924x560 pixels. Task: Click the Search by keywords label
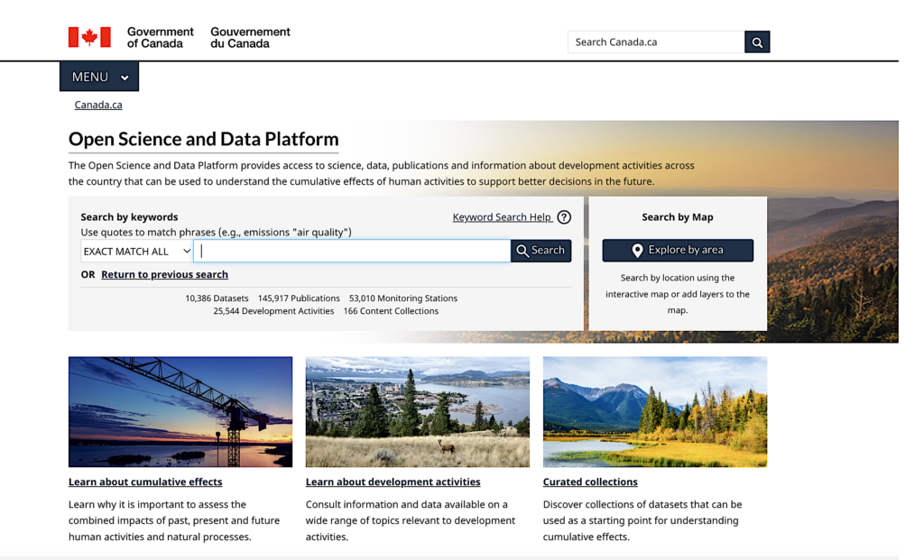129,217
